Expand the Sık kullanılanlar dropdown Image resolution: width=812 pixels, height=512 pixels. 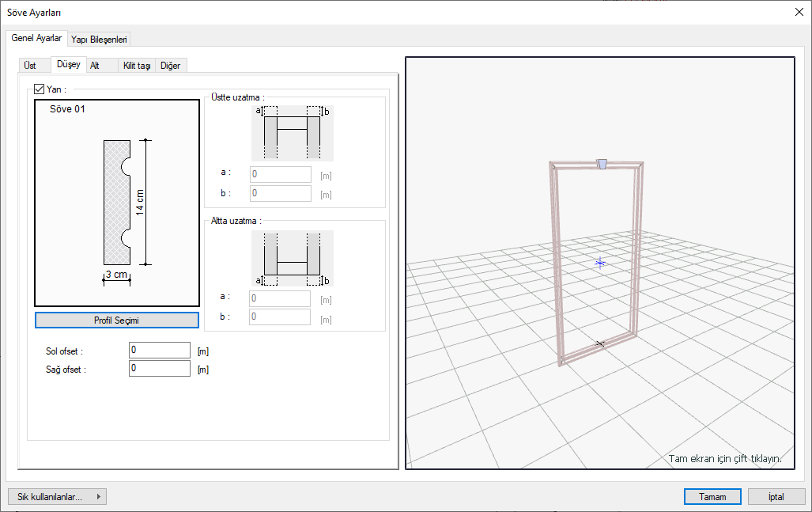click(57, 497)
